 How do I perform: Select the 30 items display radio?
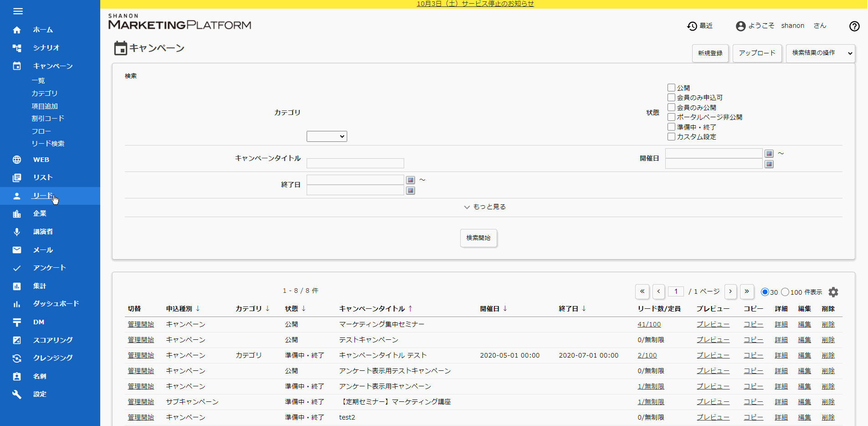[x=765, y=292]
